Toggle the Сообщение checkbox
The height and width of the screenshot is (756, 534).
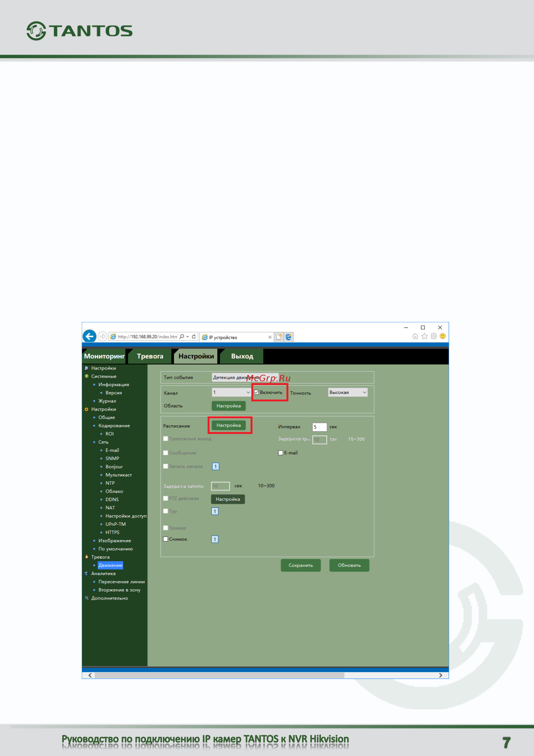coord(165,453)
